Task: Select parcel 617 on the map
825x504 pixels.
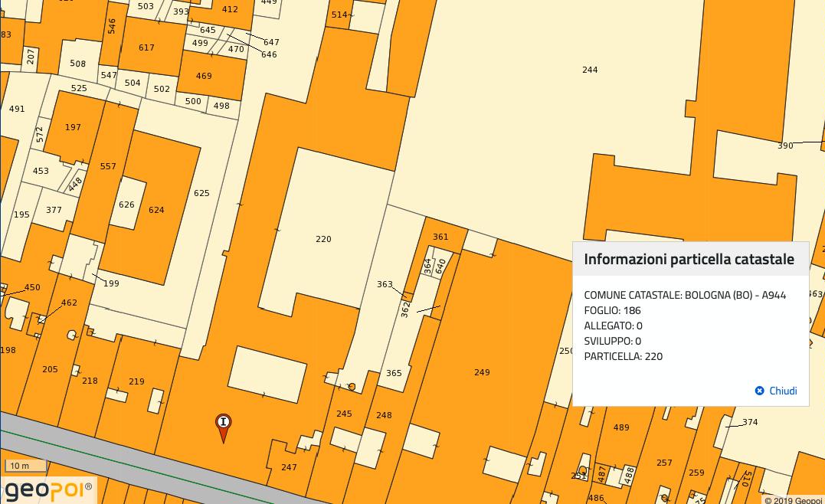Action: (146, 47)
